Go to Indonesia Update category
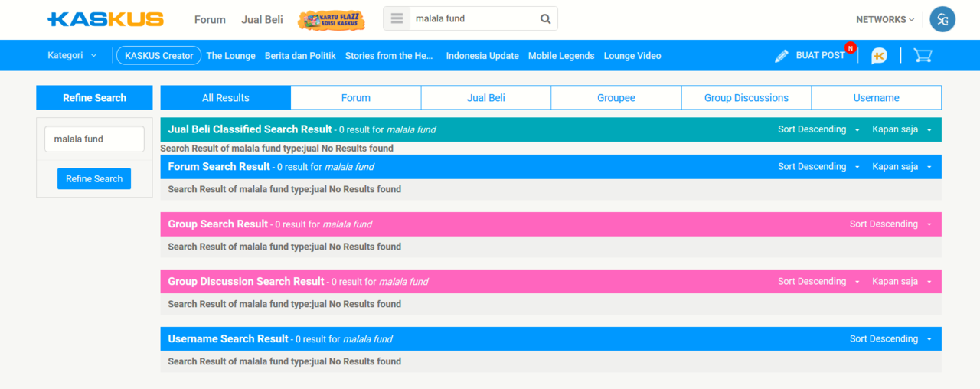 tap(482, 56)
